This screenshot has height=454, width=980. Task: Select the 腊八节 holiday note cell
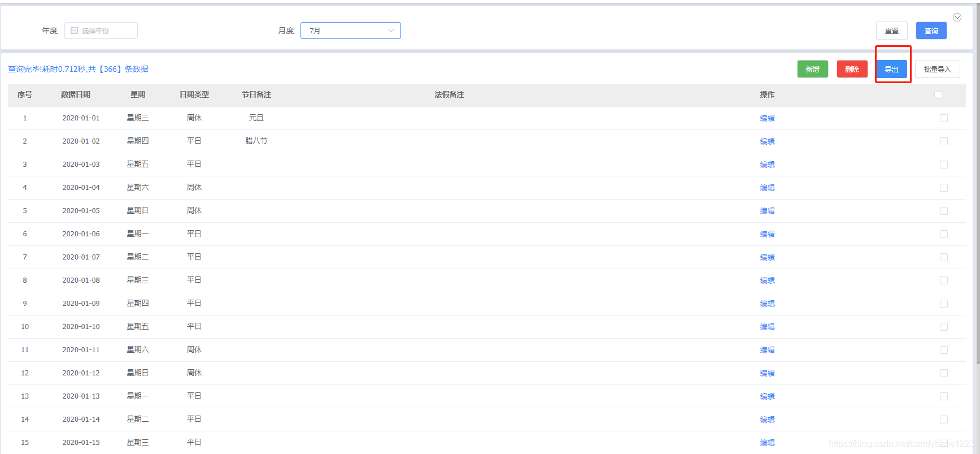(256, 141)
